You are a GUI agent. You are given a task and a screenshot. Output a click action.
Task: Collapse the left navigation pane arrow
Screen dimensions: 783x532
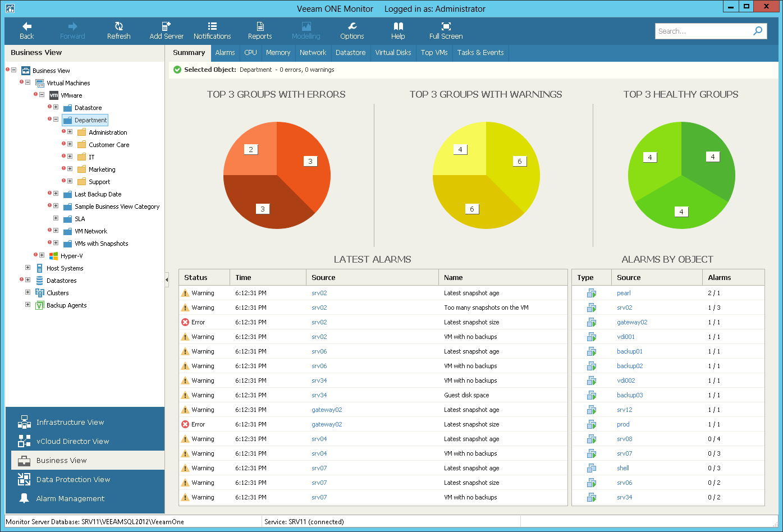(167, 280)
